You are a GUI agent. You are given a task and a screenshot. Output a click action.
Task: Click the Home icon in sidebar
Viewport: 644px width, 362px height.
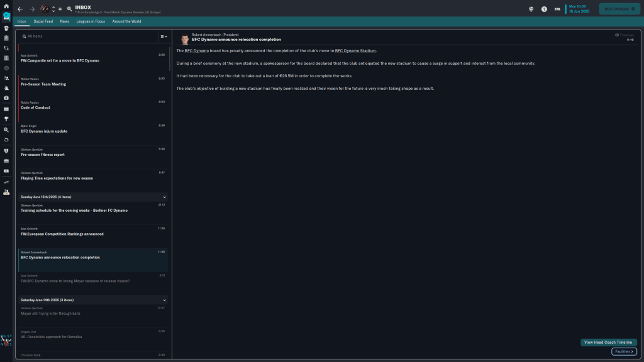6,6
